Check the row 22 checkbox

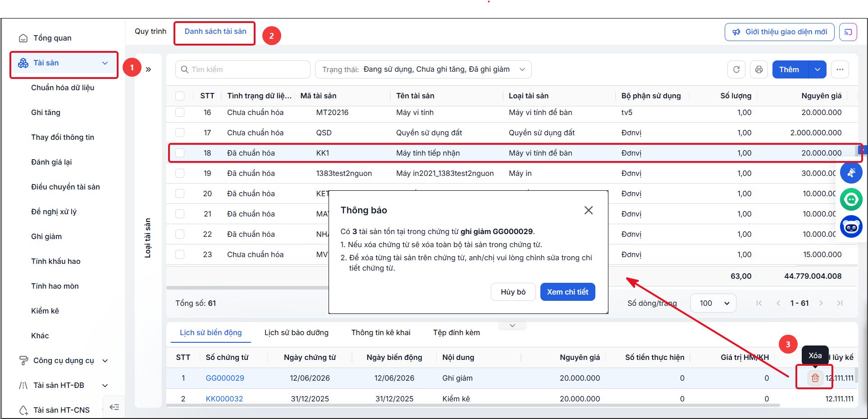180,234
